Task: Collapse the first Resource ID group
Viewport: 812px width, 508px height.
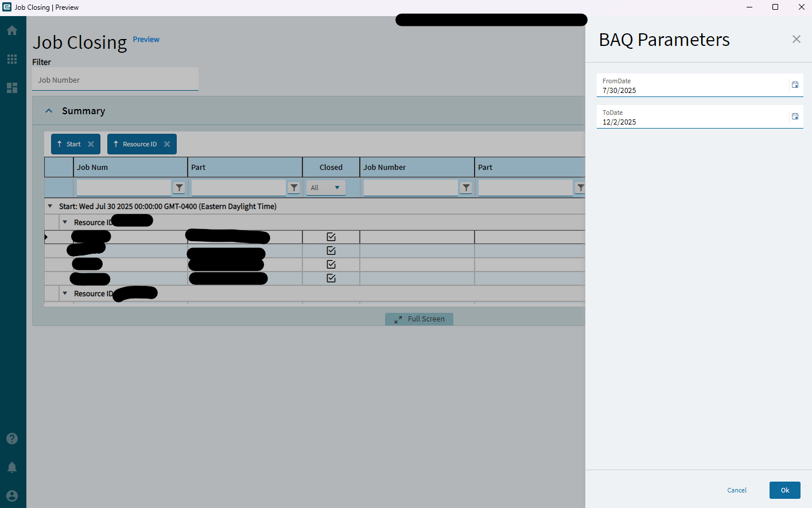Action: [x=65, y=222]
